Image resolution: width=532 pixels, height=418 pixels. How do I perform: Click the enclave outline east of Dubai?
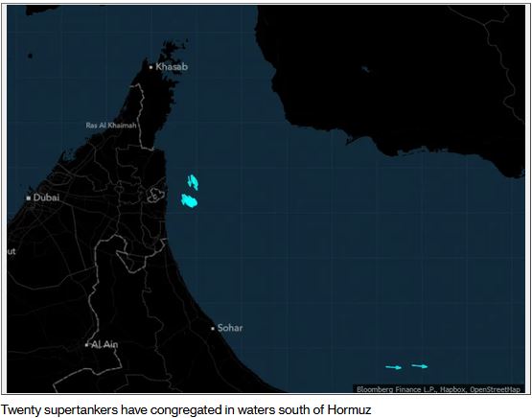155,195
